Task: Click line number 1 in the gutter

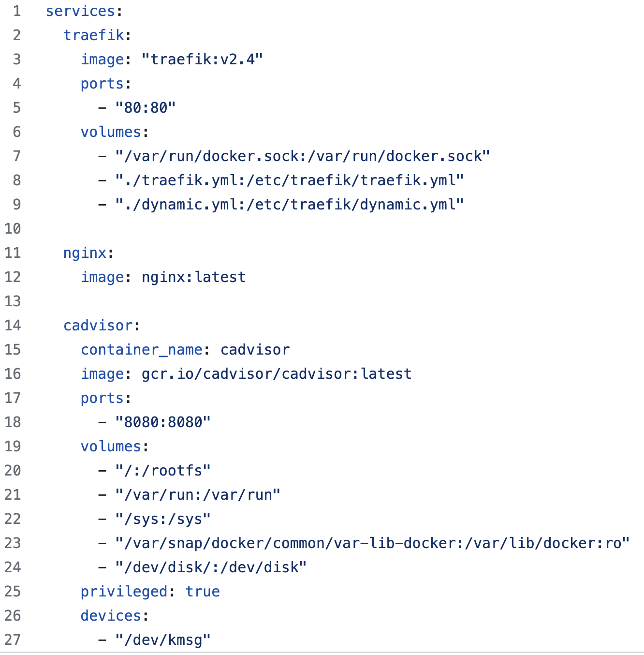Action: pyautogui.click(x=17, y=11)
